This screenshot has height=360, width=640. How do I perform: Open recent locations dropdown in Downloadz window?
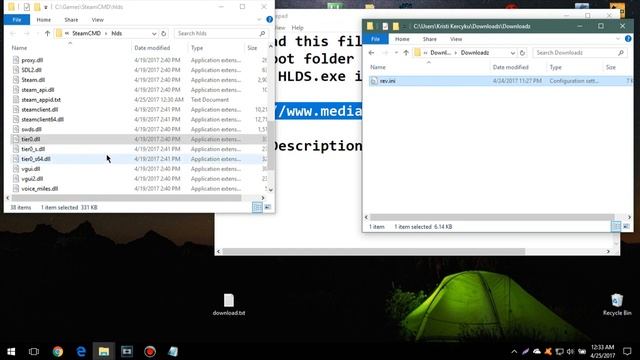[x=396, y=53]
